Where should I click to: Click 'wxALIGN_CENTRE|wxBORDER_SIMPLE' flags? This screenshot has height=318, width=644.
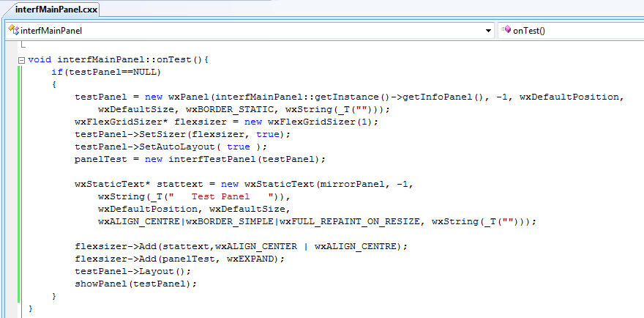pos(186,221)
